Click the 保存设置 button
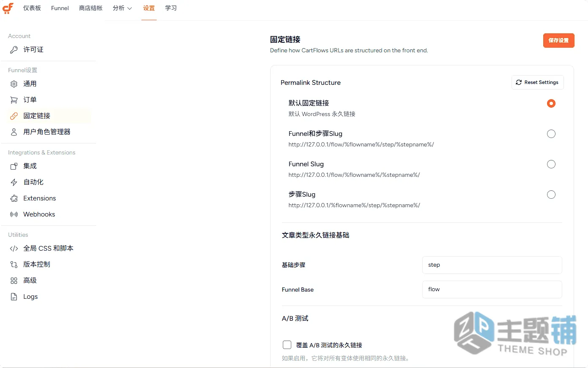Image resolution: width=588 pixels, height=368 pixels. [x=558, y=41]
